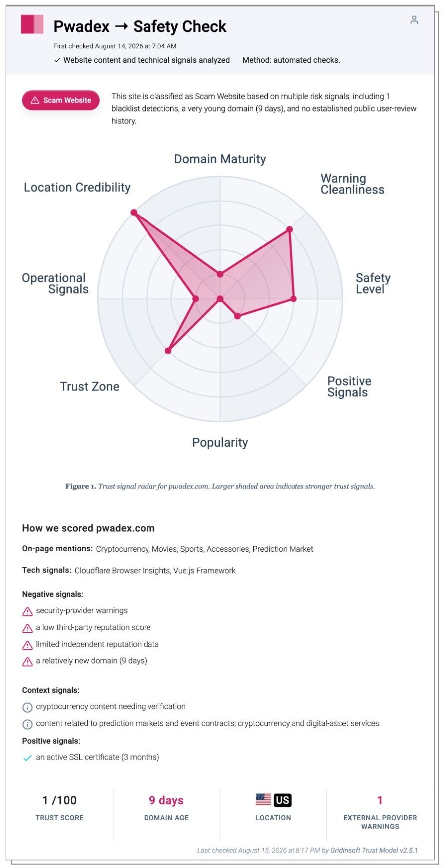443x868 pixels.
Task: Select warning icon beside limited independent reputation
Action: 28,645
